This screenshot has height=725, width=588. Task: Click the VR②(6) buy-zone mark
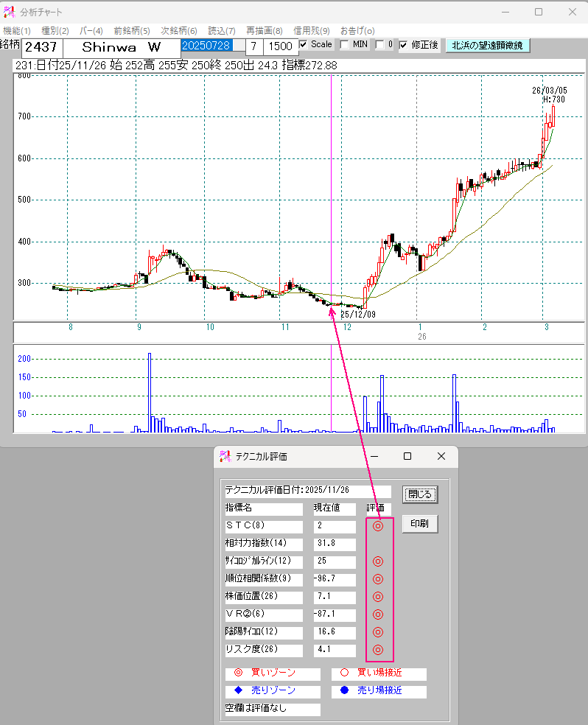378,614
